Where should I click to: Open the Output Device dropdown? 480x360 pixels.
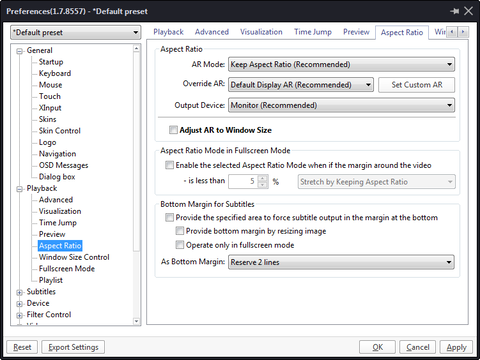click(341, 105)
